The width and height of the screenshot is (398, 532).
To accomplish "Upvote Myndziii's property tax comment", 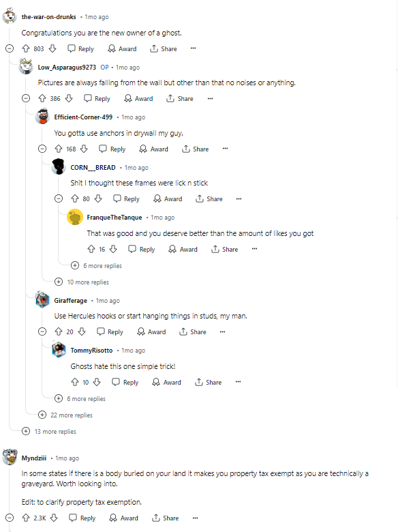I will (26, 518).
